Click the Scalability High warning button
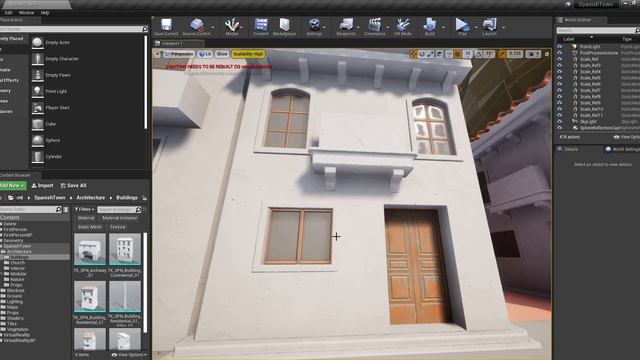This screenshot has height=360, width=640. coord(248,54)
